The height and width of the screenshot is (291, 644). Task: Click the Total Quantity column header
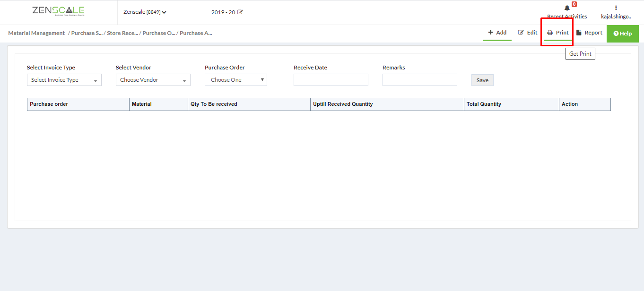512,104
